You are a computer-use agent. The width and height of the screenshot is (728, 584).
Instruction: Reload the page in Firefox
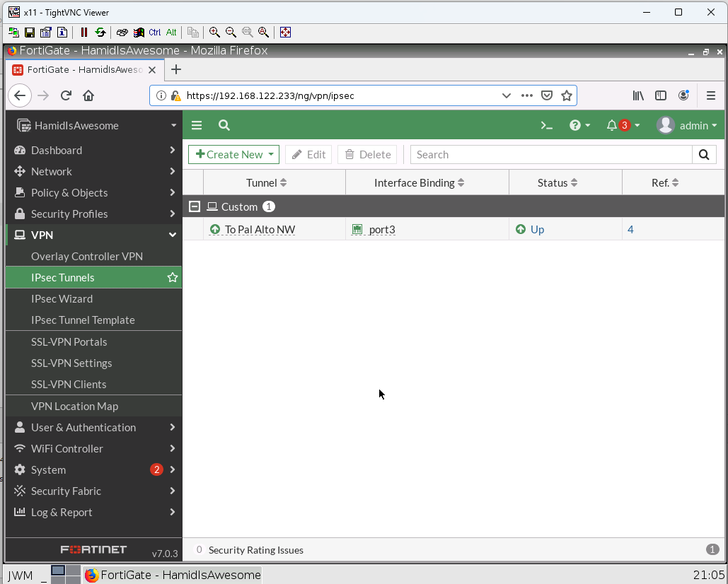66,95
